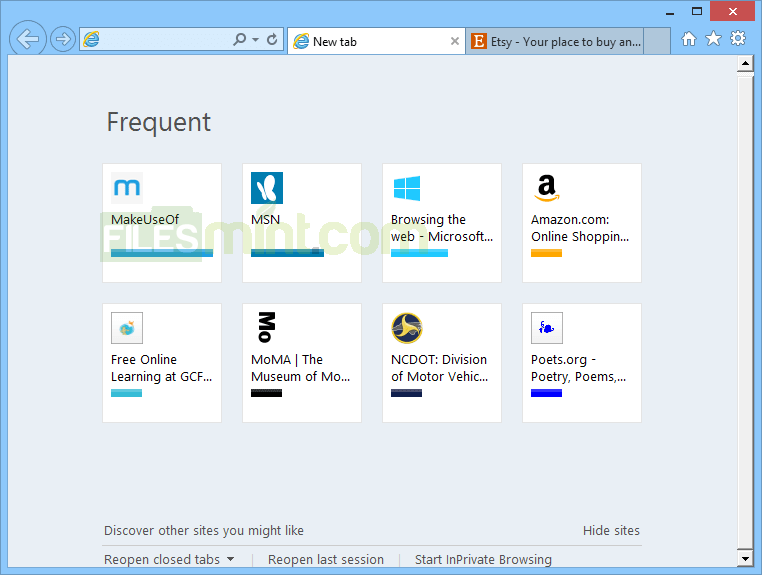Open the Amazon logo tile icon
The height and width of the screenshot is (575, 762).
point(547,188)
